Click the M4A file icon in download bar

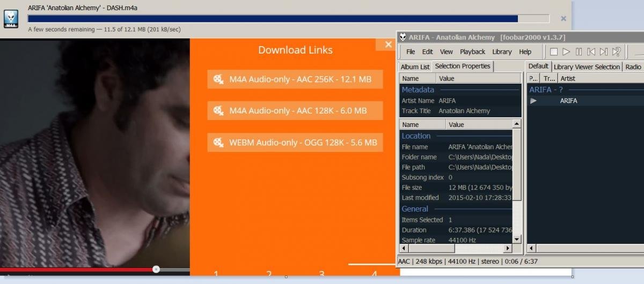(11, 19)
